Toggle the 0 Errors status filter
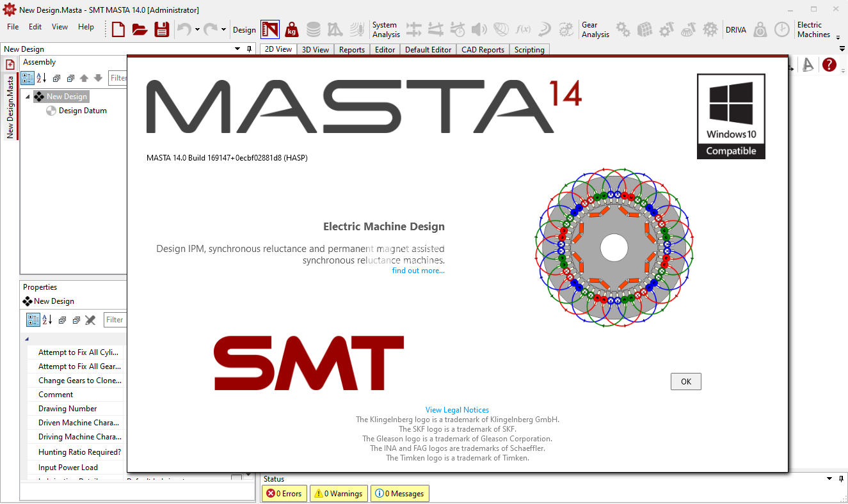The height and width of the screenshot is (504, 848). pos(284,494)
